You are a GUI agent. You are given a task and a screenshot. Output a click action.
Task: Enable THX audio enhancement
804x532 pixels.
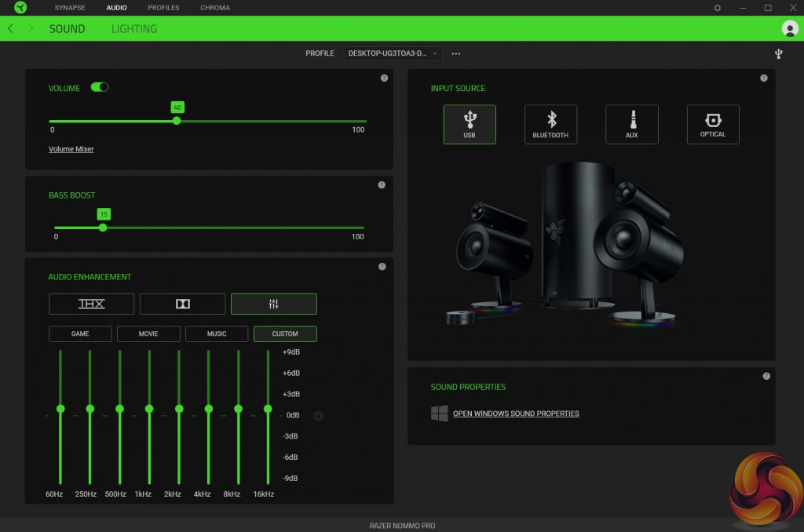point(90,304)
